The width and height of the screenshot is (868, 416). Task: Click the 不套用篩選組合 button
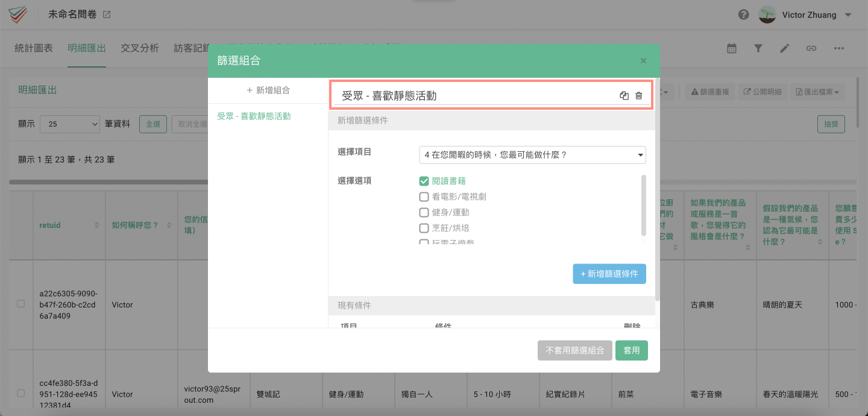pyautogui.click(x=575, y=350)
